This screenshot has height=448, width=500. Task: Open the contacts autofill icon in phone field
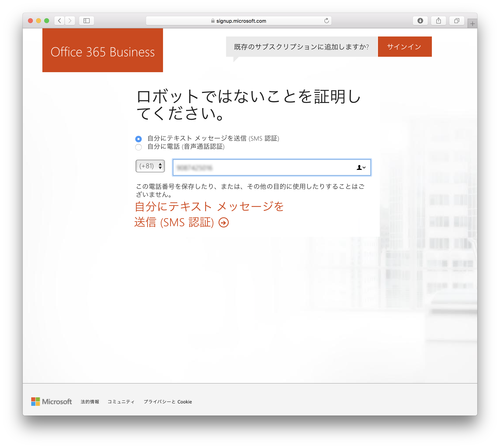361,167
